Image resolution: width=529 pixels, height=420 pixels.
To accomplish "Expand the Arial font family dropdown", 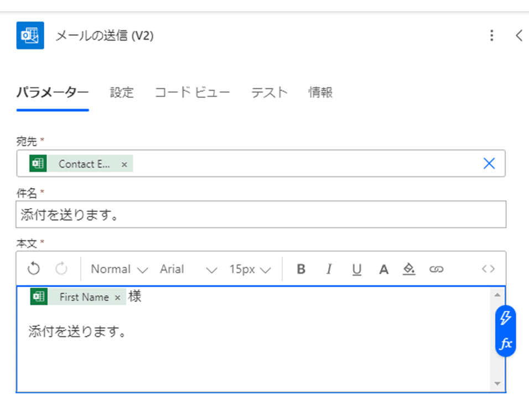I will pos(188,269).
